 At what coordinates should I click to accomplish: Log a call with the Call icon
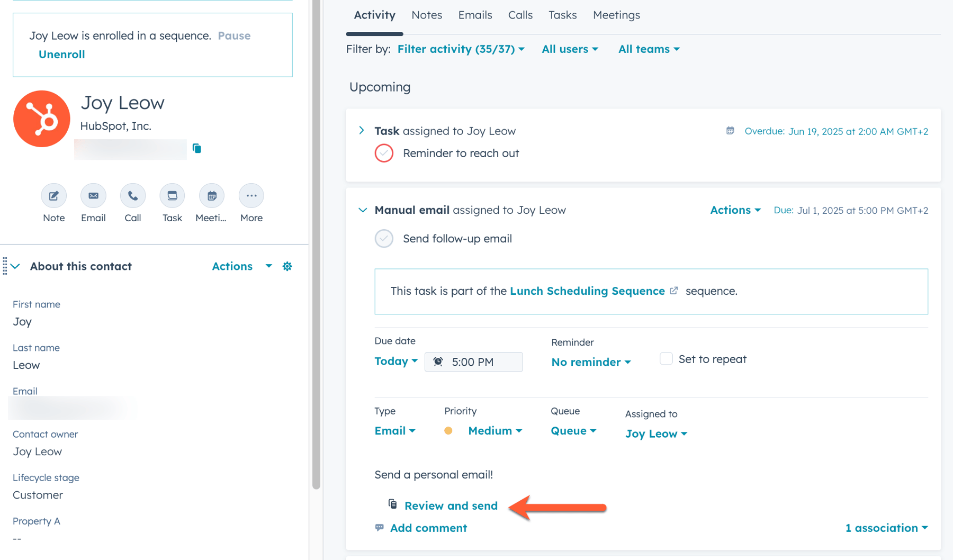click(x=132, y=195)
